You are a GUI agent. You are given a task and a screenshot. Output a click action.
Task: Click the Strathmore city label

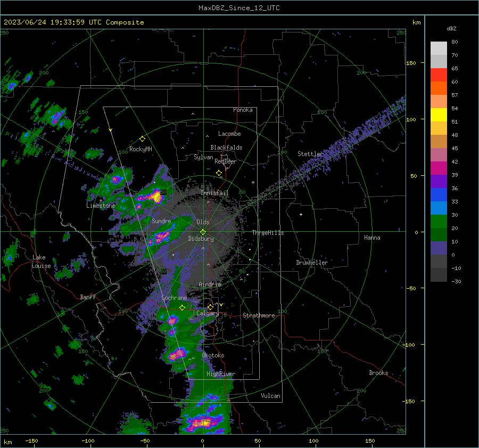click(259, 315)
